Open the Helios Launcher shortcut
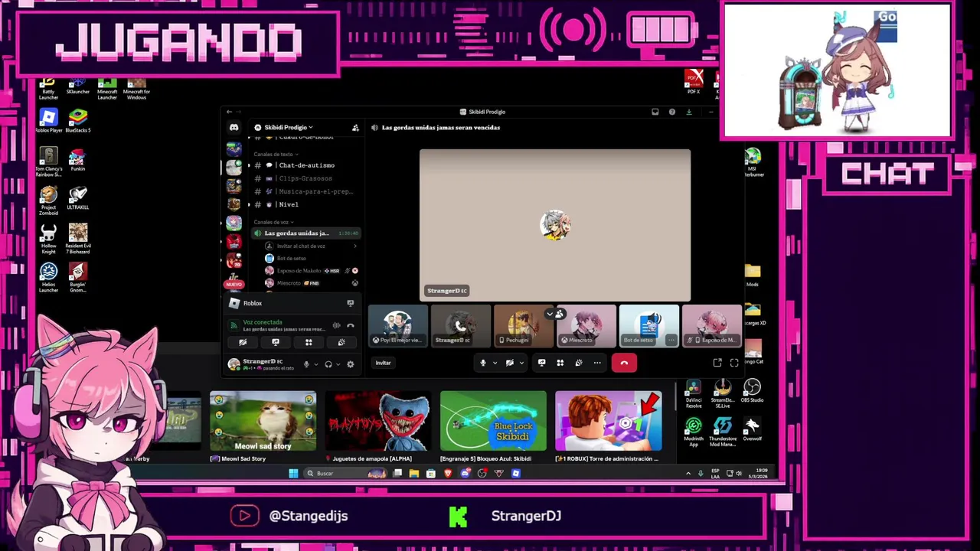 click(48, 278)
